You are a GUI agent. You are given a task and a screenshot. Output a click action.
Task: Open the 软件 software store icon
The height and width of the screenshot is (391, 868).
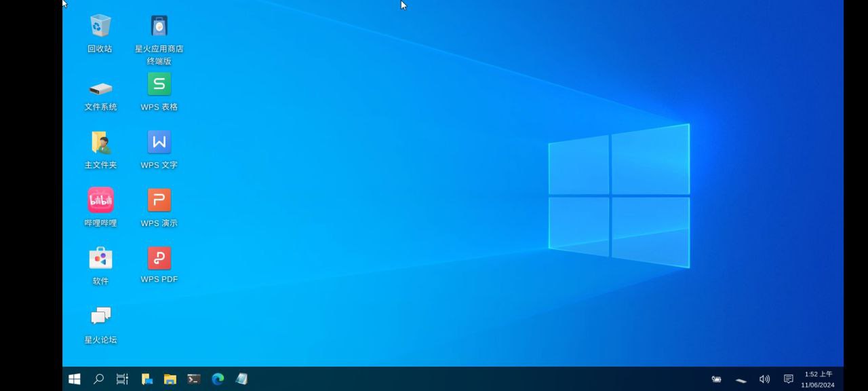pyautogui.click(x=100, y=259)
